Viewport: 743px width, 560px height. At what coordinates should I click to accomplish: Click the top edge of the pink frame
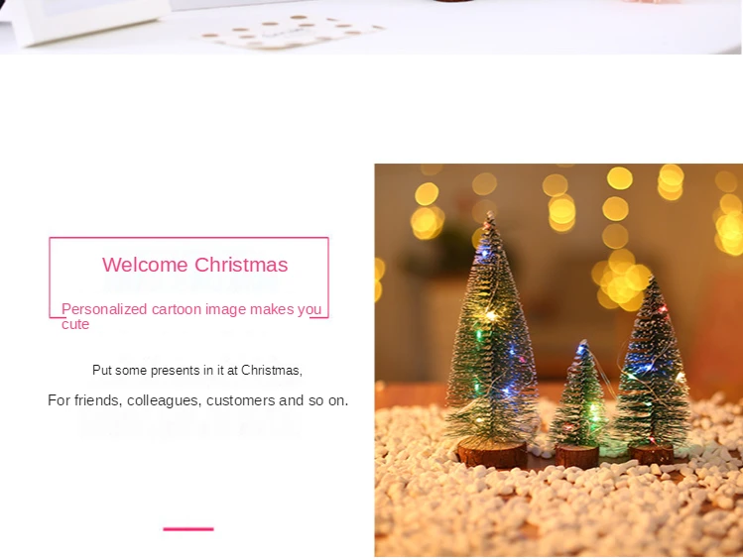188,238
